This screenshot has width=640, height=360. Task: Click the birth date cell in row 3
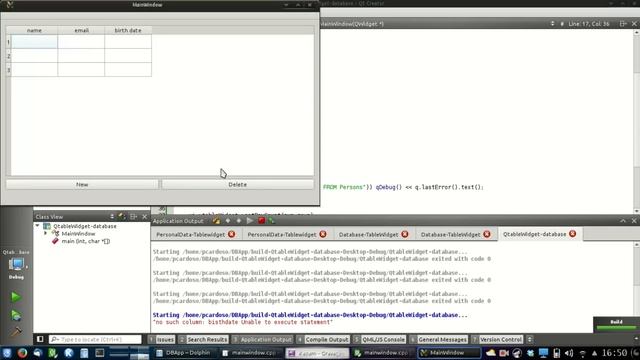coord(128,69)
